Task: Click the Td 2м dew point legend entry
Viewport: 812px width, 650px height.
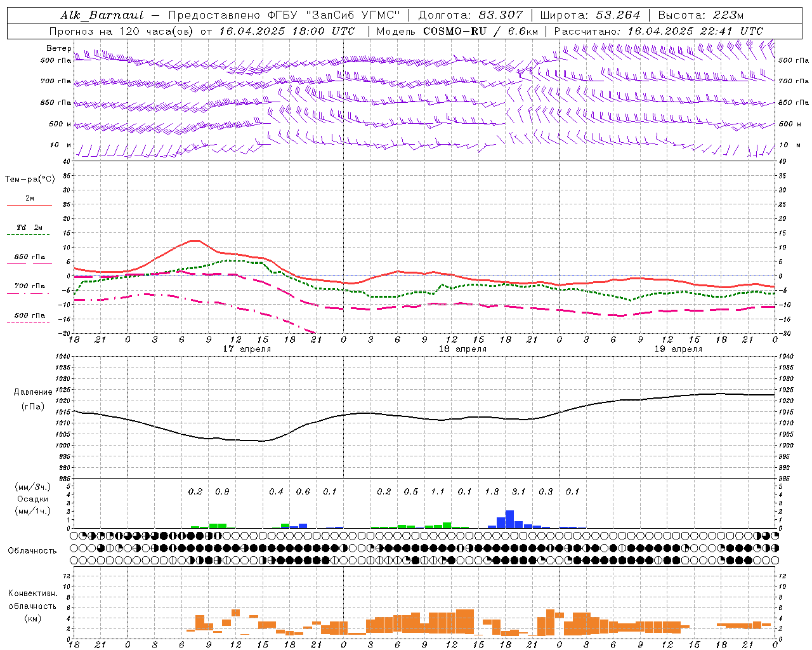Action: tap(29, 227)
